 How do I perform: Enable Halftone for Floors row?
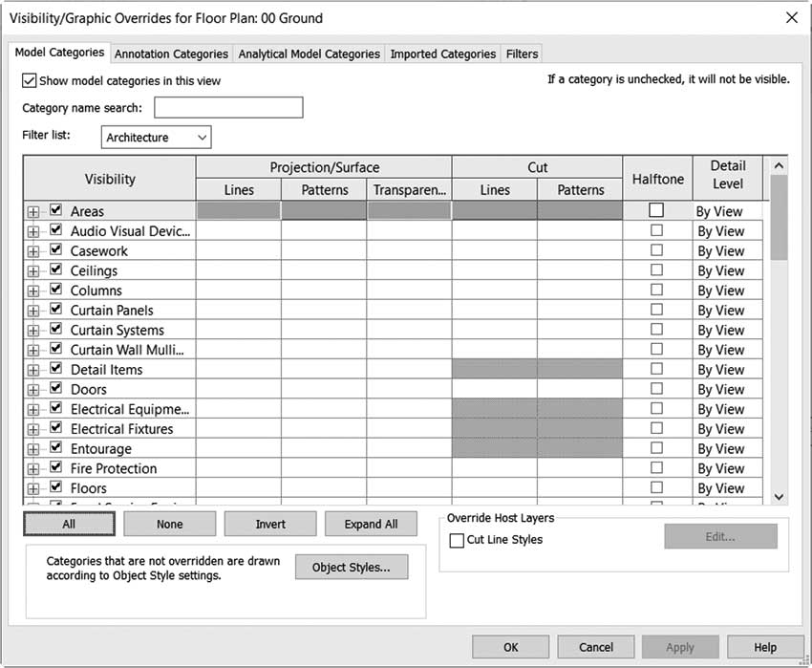point(656,487)
